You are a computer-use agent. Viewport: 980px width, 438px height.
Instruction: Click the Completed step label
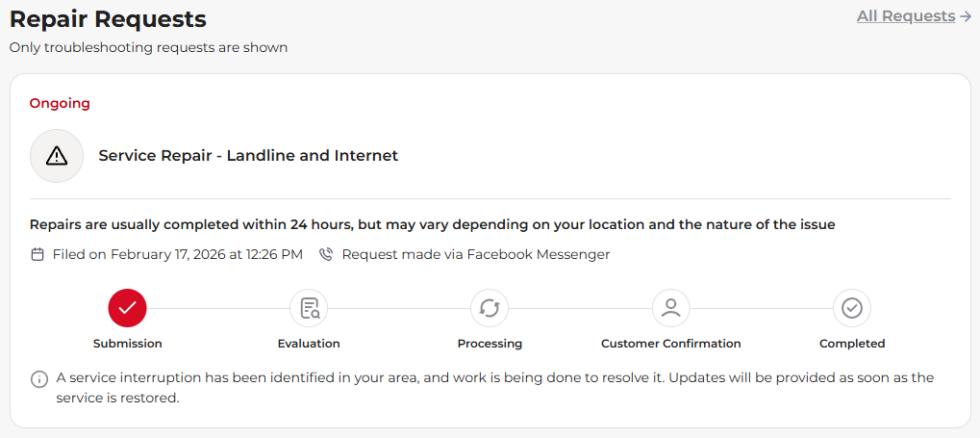point(852,344)
